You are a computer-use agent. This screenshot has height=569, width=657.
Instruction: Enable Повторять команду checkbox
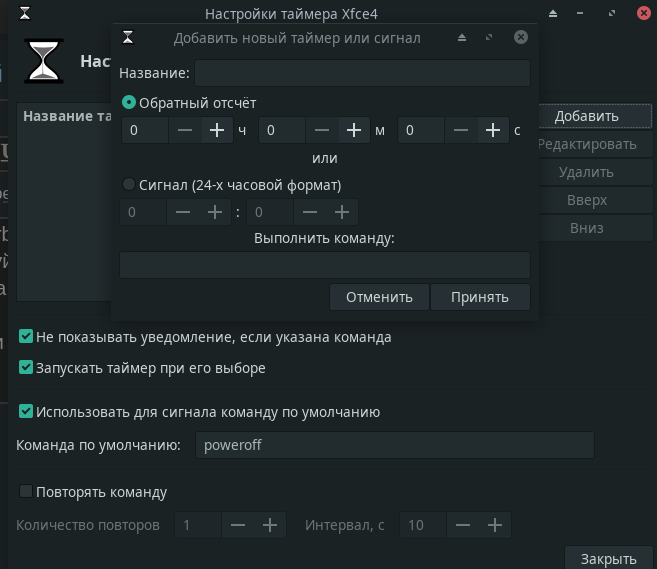[x=26, y=491]
